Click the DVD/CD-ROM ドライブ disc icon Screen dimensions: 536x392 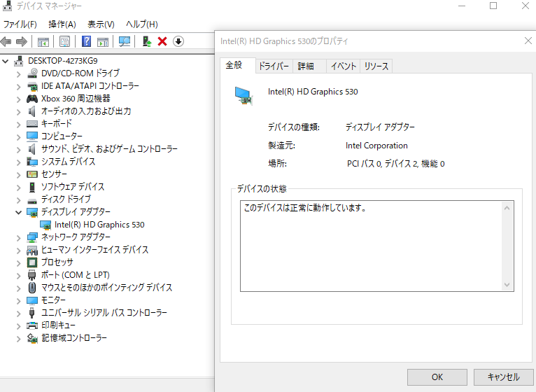click(x=32, y=73)
